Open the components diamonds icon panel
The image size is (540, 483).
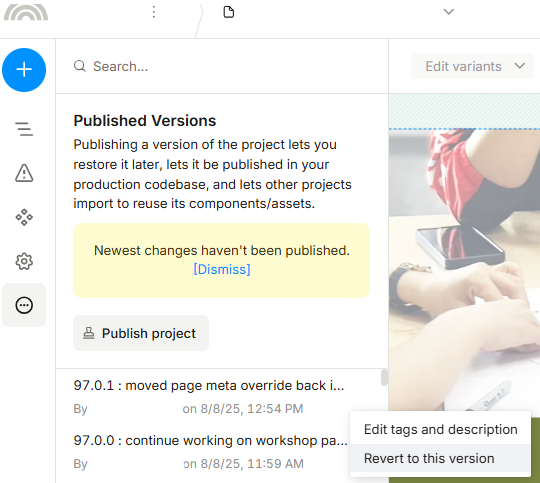(24, 217)
